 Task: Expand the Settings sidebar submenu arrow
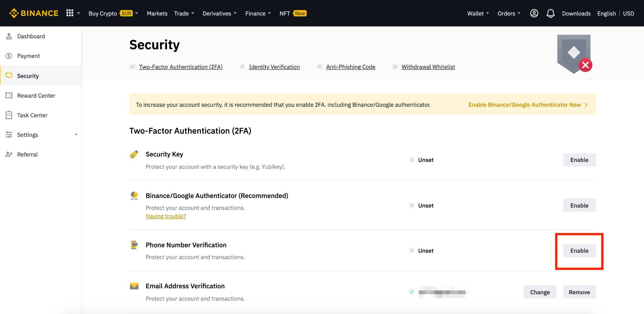76,135
